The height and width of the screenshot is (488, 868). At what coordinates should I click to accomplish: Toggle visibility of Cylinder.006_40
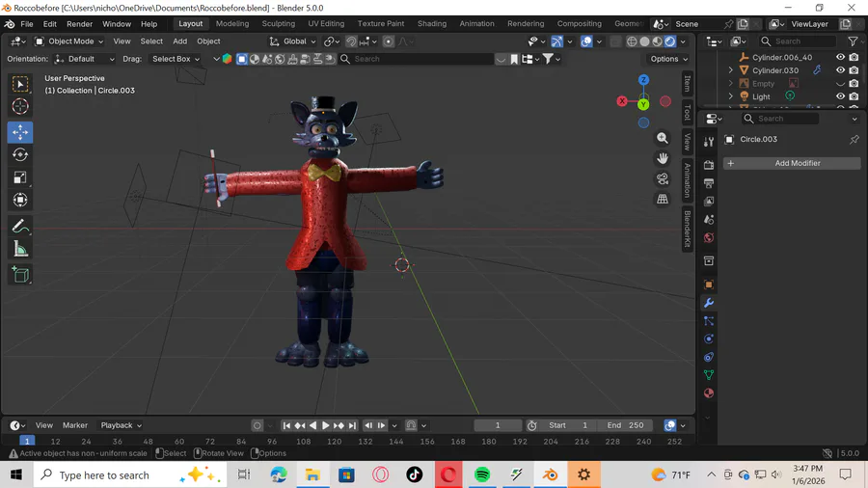tap(840, 57)
